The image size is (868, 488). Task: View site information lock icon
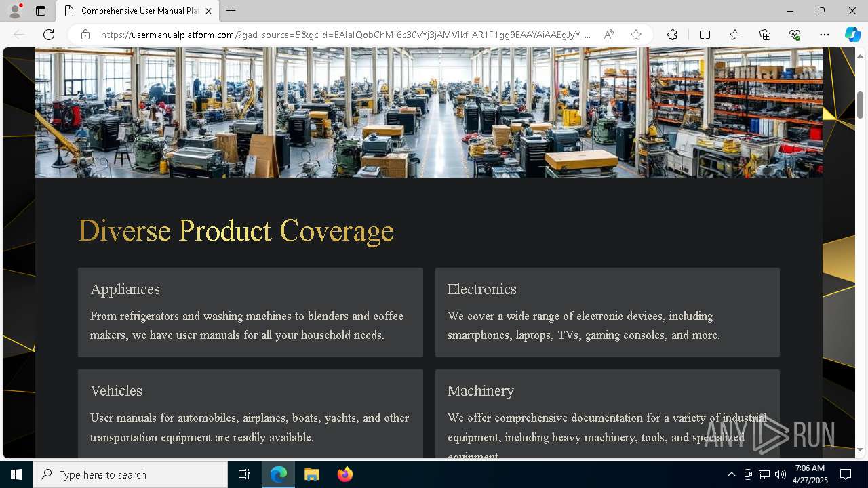point(85,35)
